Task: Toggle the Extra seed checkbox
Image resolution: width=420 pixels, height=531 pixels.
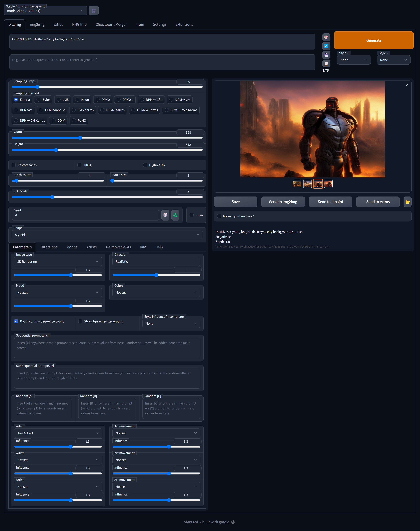Action: pos(192,215)
